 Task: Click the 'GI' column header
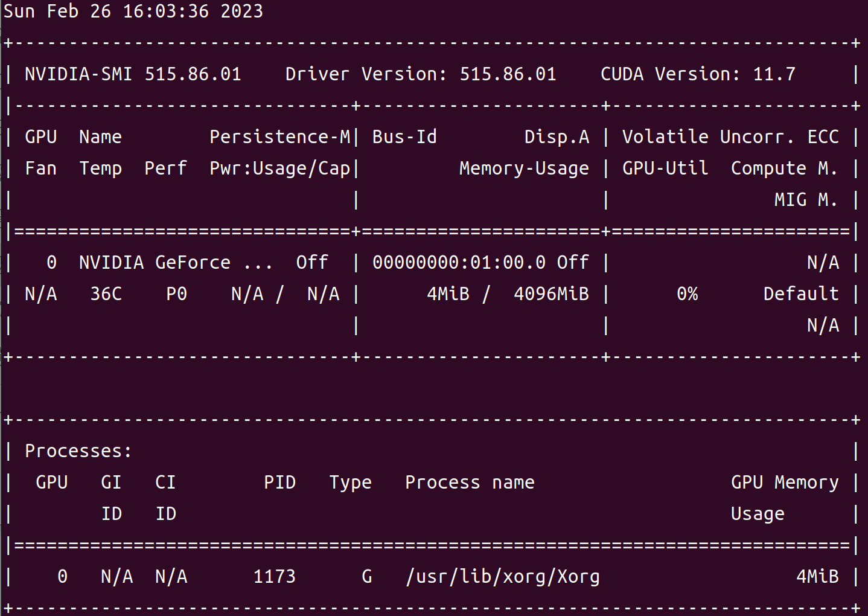[x=111, y=483]
